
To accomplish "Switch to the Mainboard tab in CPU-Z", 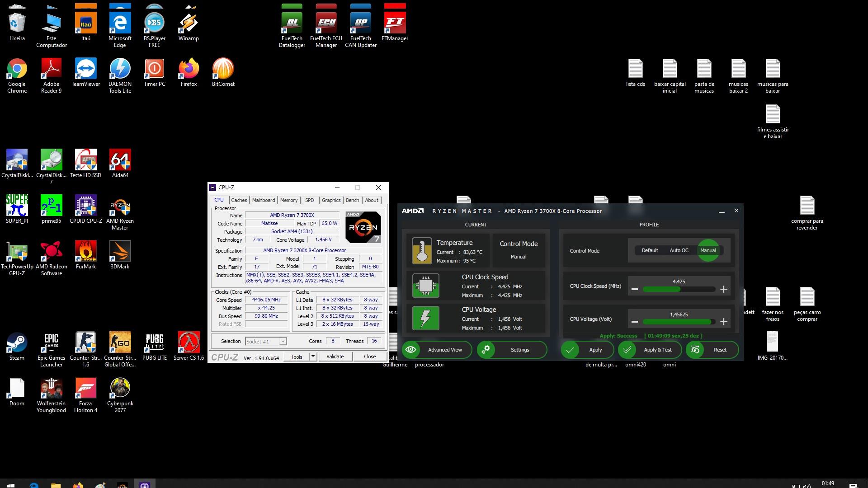I will pos(264,200).
